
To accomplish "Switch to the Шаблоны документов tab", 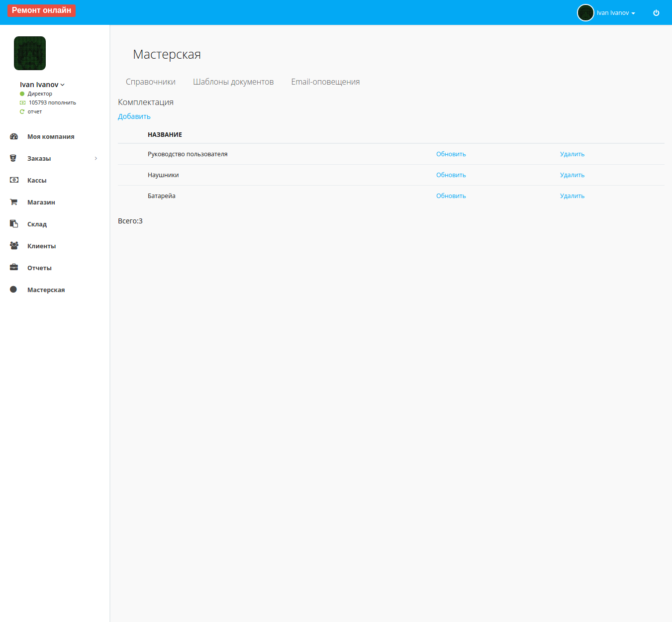I will tap(233, 82).
